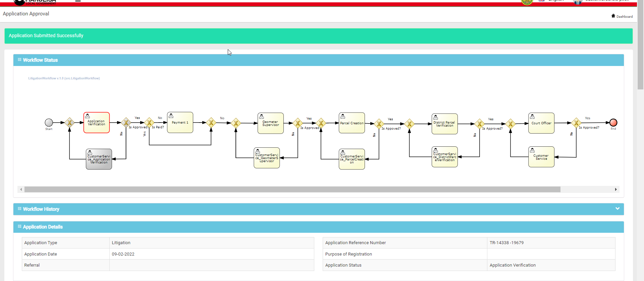The height and width of the screenshot is (281, 644).
Task: Select the Court Officer task node
Action: (x=541, y=123)
